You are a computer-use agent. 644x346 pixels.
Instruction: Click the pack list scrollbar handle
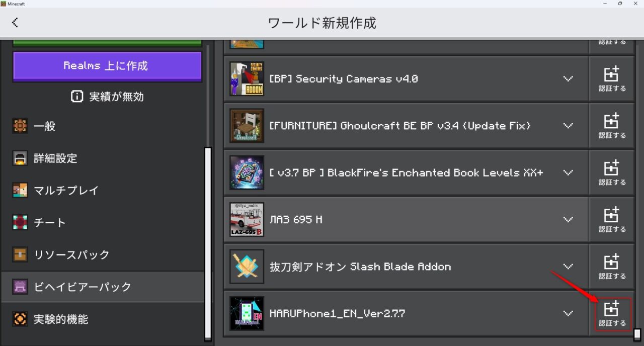637,334
